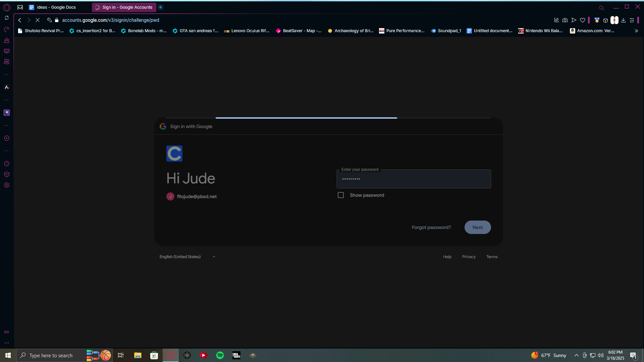Open Shutoko Revival Project bookmark

[41, 31]
